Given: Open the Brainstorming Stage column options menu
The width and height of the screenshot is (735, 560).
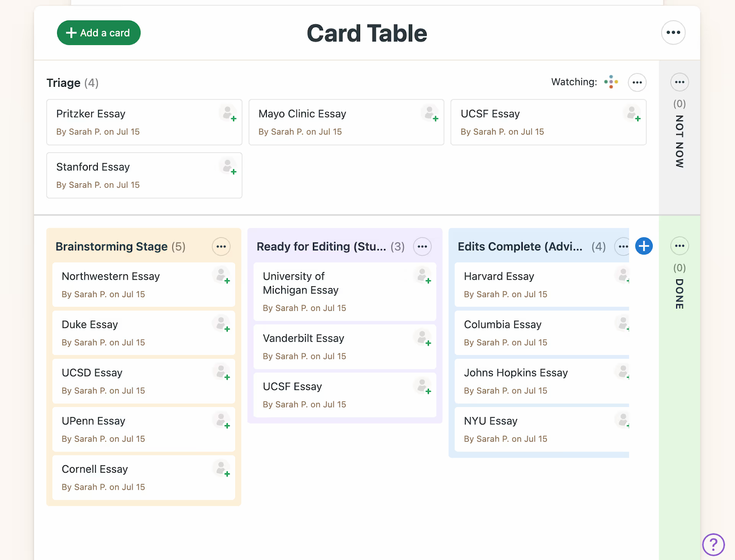Looking at the screenshot, I should coord(221,246).
